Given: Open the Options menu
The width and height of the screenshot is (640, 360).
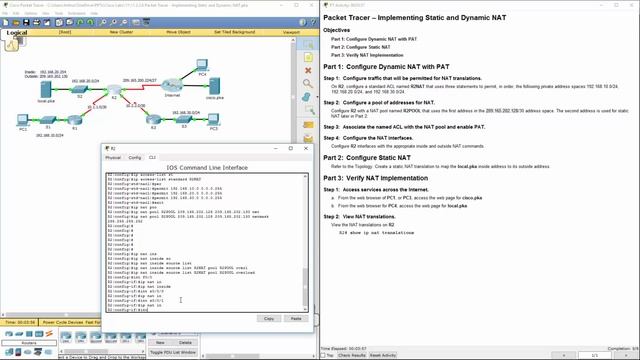Looking at the screenshot, I should pyautogui.click(x=30, y=13).
